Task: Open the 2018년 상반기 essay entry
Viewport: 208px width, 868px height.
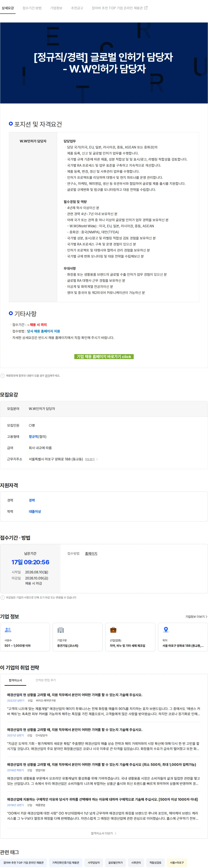Action: [104, 809]
